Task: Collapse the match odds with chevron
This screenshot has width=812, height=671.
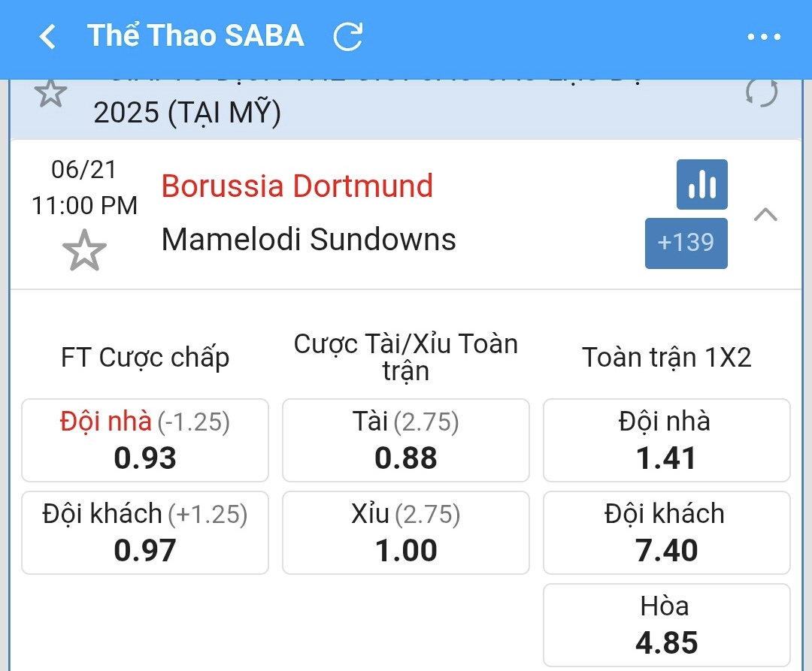Action: pos(765,214)
